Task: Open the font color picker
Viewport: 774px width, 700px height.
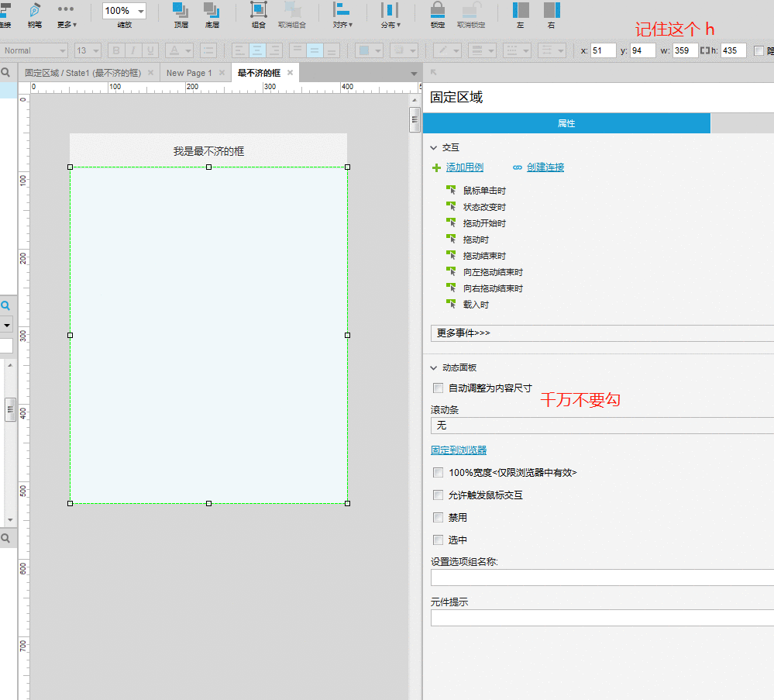Action: click(x=179, y=50)
